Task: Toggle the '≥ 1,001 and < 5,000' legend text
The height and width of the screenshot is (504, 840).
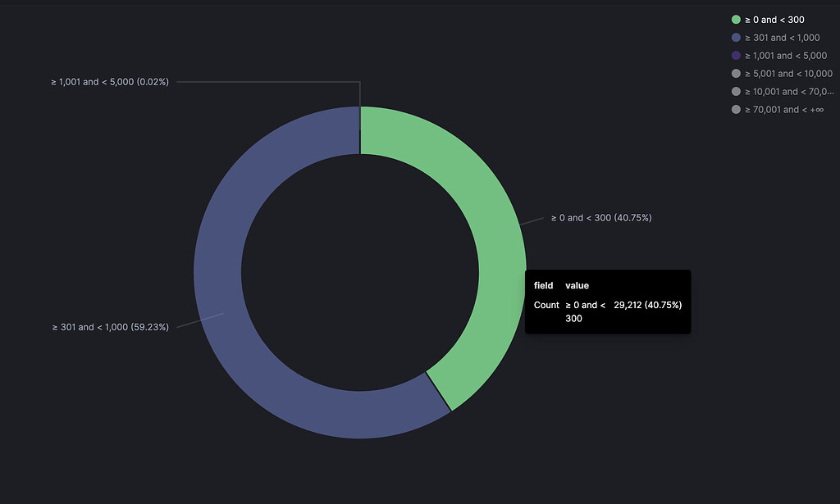Action: coord(786,56)
